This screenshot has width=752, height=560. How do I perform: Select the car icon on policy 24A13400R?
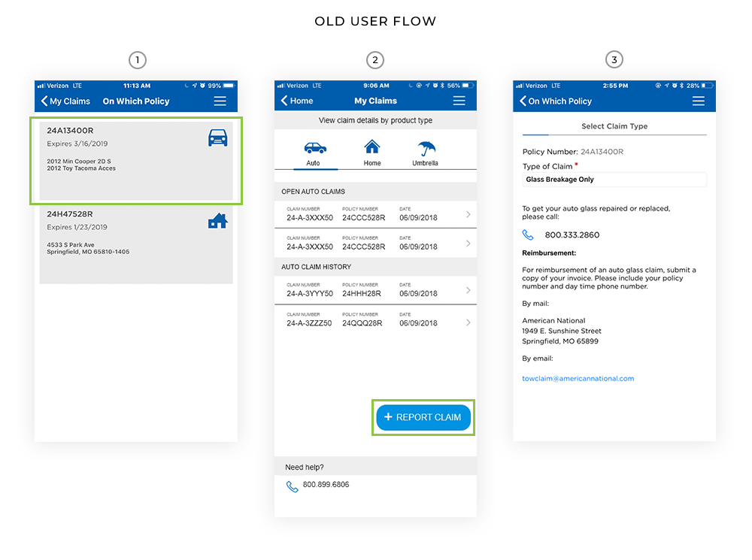click(x=218, y=138)
